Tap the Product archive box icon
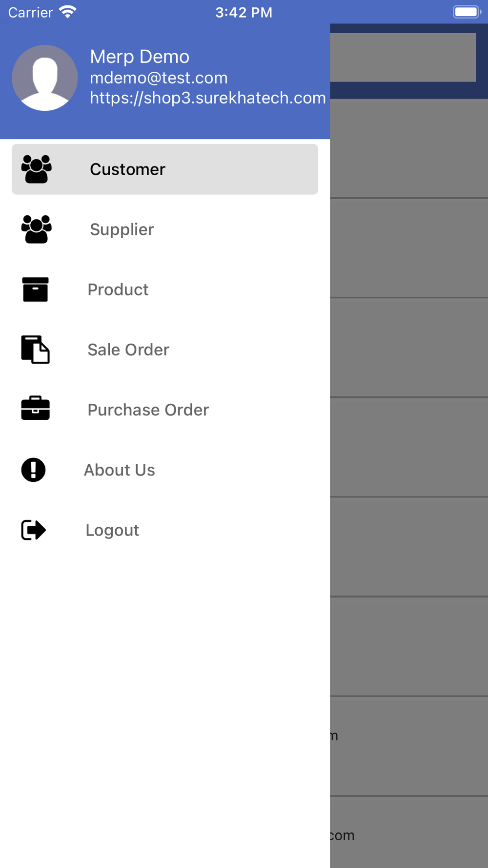Screen dimensions: 488x868 click(x=35, y=289)
